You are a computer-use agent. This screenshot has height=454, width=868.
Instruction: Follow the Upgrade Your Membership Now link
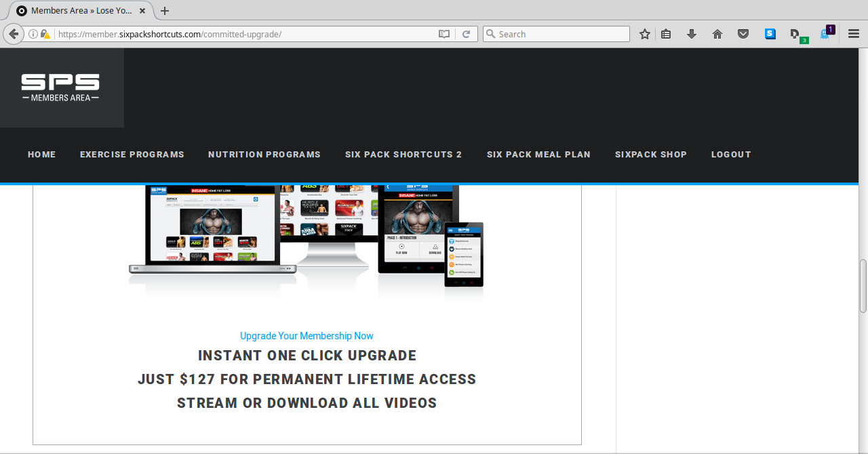coord(307,336)
